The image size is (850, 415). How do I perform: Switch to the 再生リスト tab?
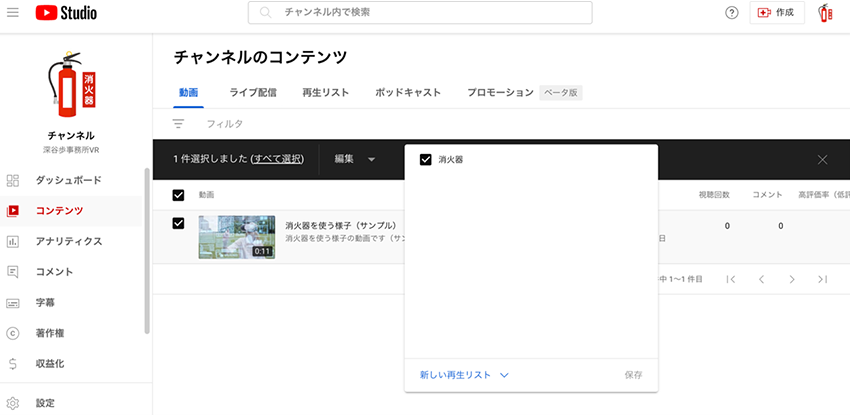click(x=325, y=92)
